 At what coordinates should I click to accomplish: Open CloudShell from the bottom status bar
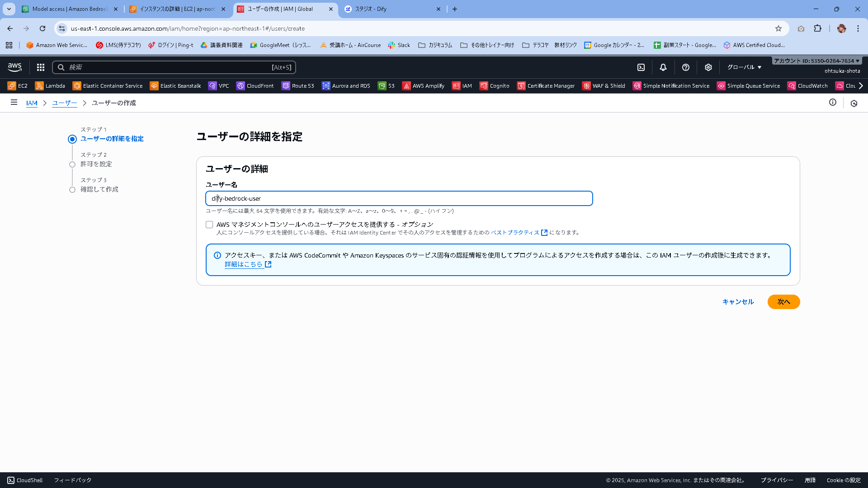point(25,480)
